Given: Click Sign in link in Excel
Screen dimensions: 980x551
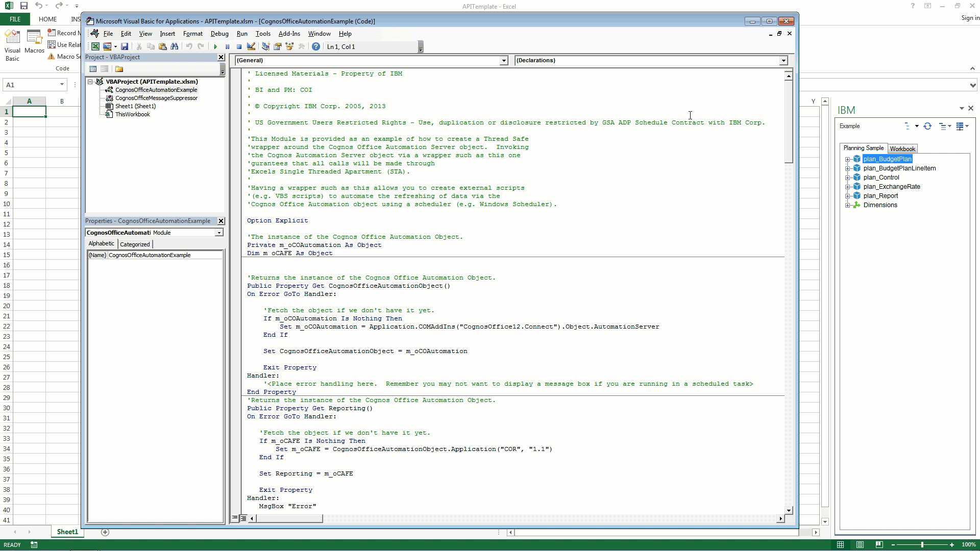Looking at the screenshot, I should (970, 18).
